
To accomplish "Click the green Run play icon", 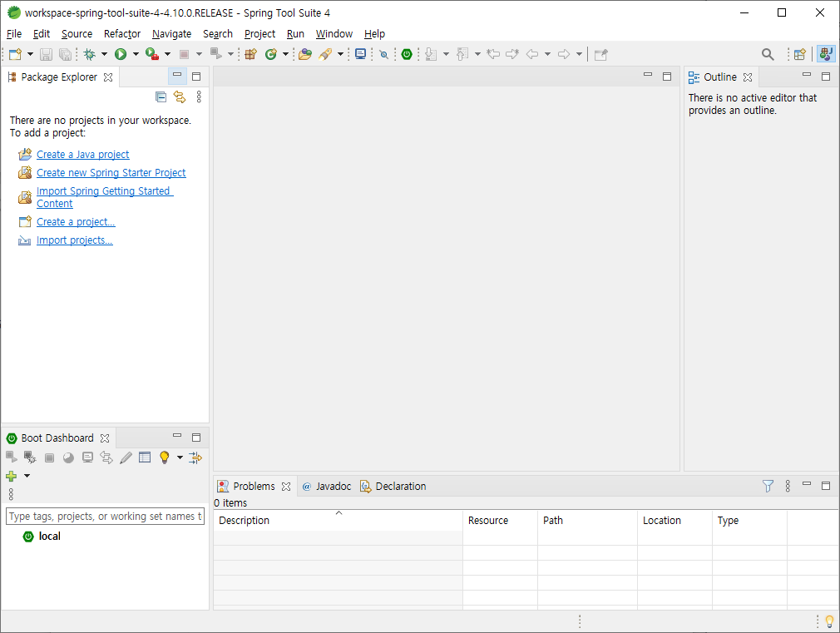I will coord(121,54).
